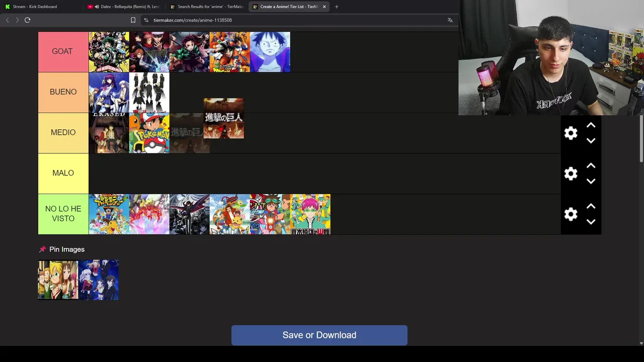Click the yellow MALO tier label

(63, 173)
